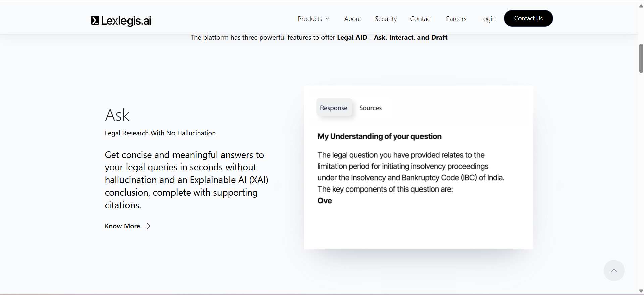Click the Lexlegis.ai logo icon
644x295 pixels.
[95, 20]
